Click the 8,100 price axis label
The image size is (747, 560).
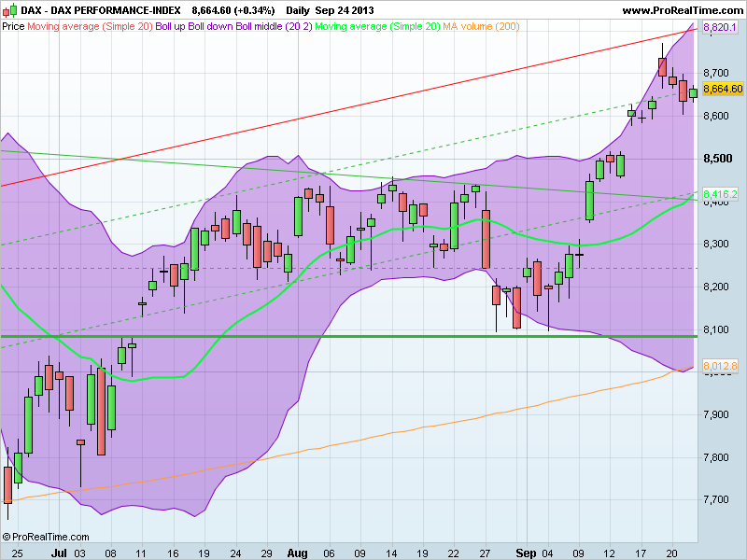point(716,329)
